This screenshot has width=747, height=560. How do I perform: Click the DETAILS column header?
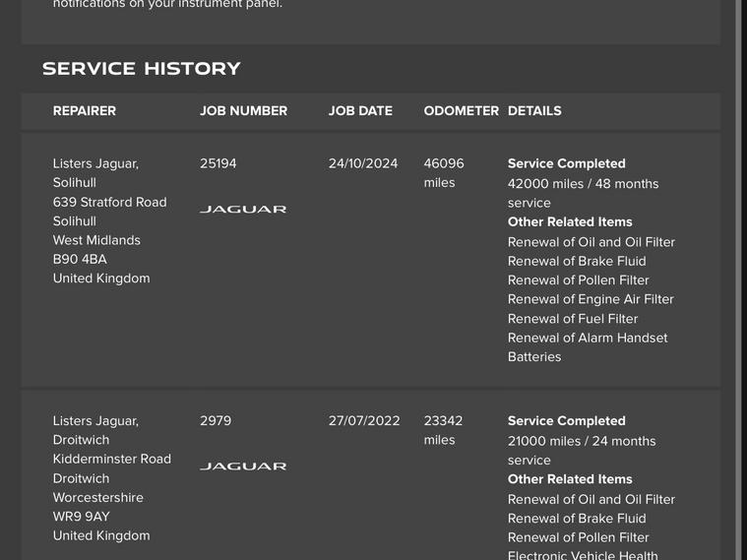(534, 111)
